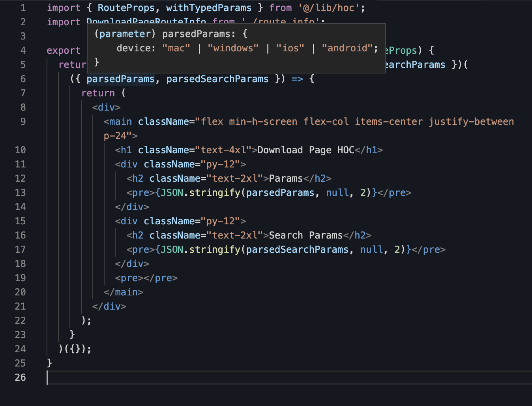
Task: Click the highlighted parsedParams parameter on line 6
Action: tap(120, 79)
